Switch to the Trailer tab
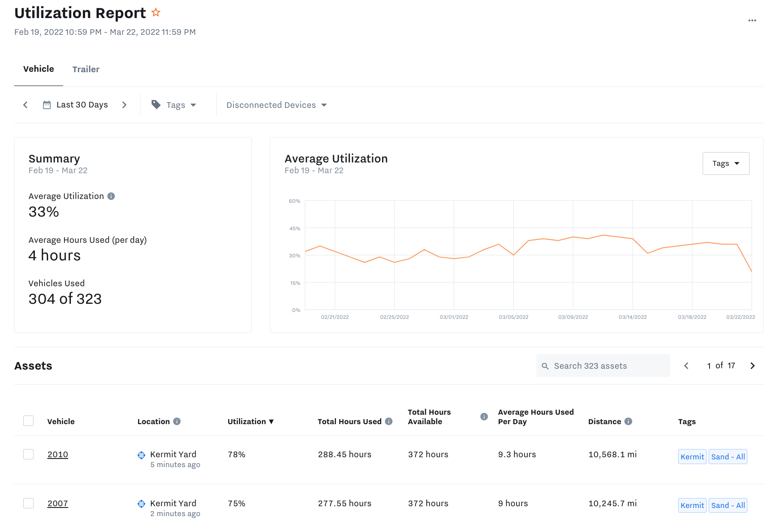The height and width of the screenshot is (532, 771). click(86, 69)
